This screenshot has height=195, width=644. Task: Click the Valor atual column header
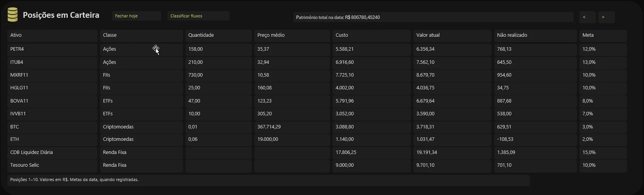(452, 36)
